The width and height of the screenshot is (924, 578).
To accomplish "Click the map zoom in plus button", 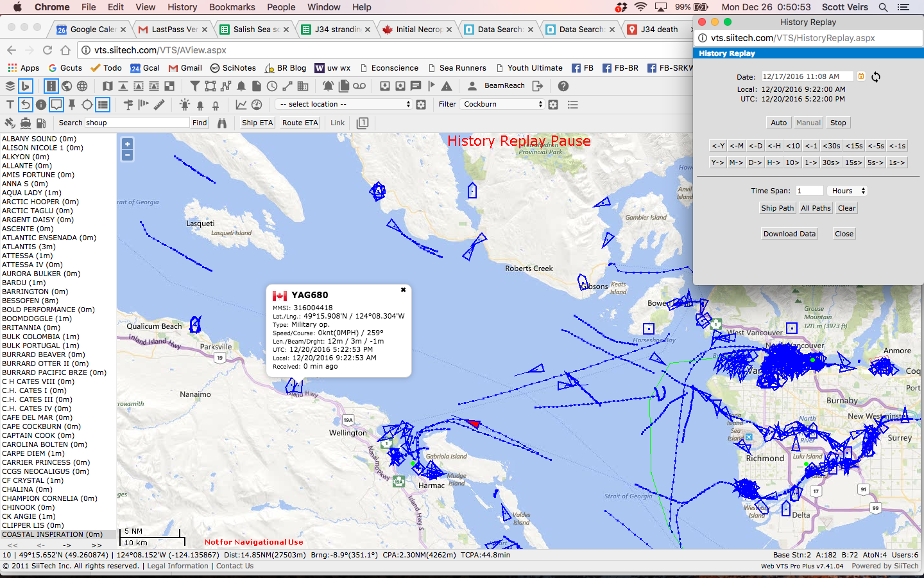I will [127, 144].
